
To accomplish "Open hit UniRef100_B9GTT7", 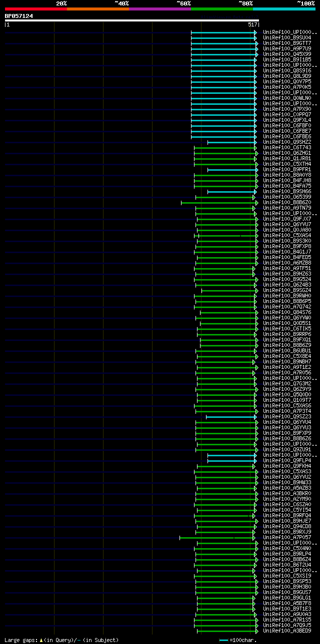I will 287,43.
